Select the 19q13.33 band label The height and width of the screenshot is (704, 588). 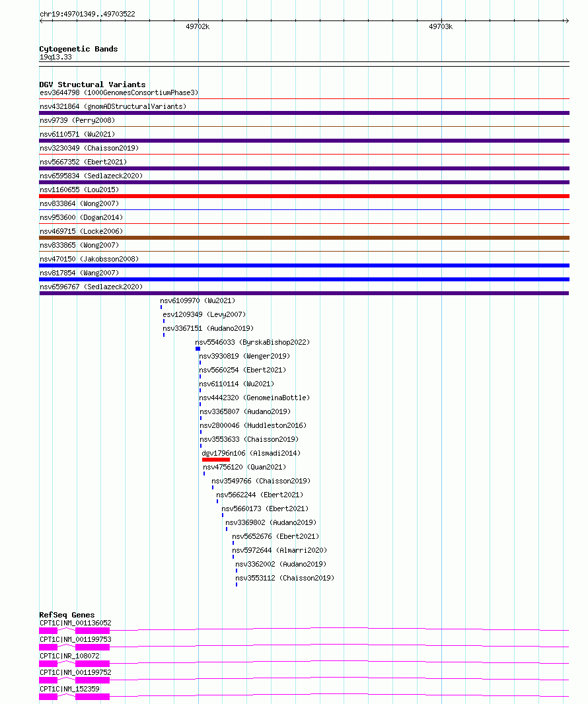click(55, 57)
